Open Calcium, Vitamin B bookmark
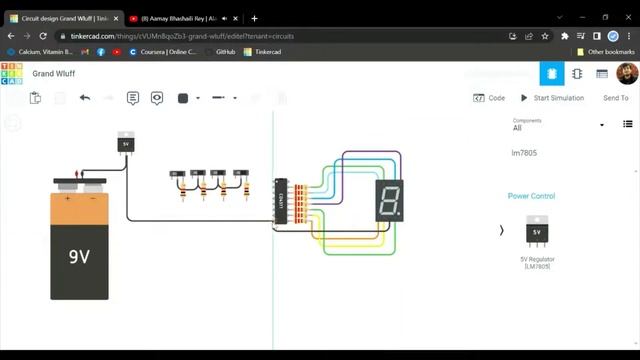This screenshot has height=360, width=640. [40, 52]
